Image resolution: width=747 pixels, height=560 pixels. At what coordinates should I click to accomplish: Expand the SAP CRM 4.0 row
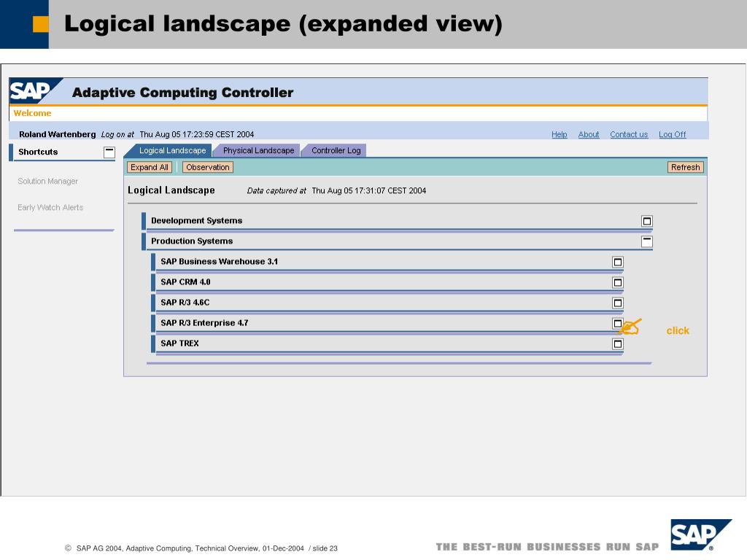point(617,282)
